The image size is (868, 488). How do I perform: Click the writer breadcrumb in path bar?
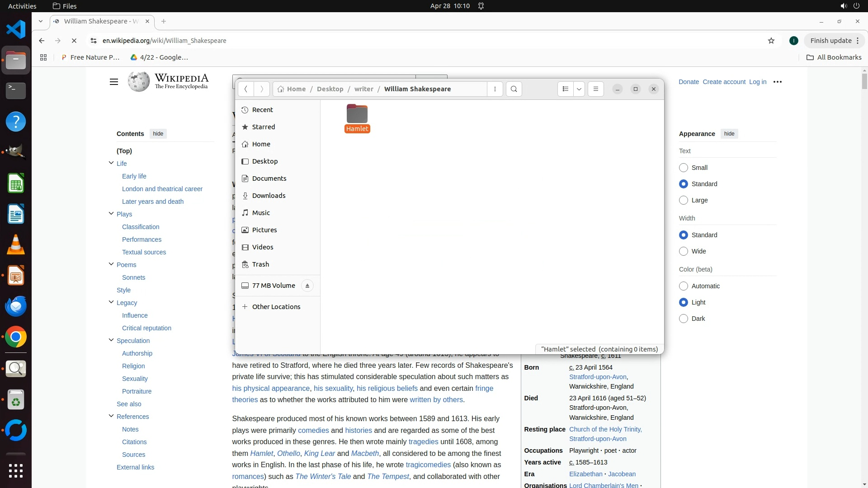363,89
